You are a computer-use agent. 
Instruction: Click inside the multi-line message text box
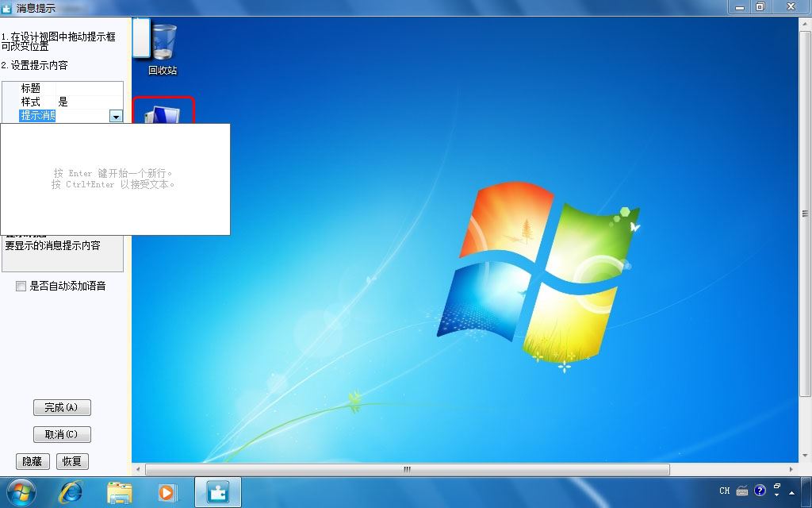coord(115,179)
